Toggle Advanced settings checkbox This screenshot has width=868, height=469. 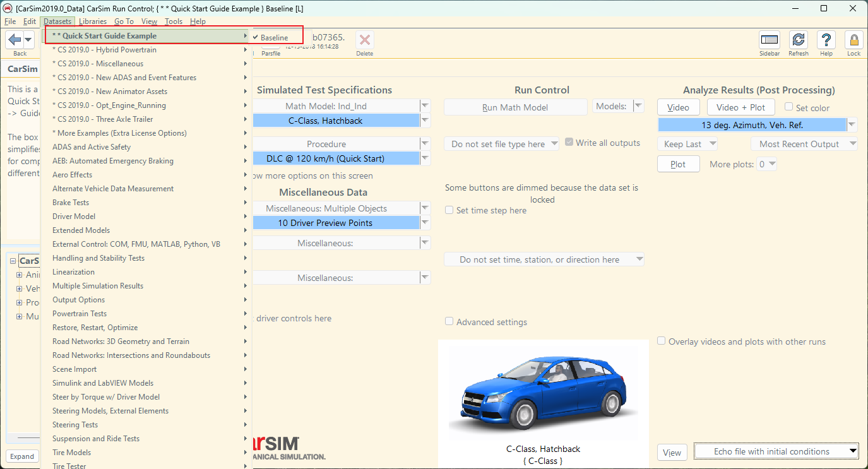tap(449, 321)
